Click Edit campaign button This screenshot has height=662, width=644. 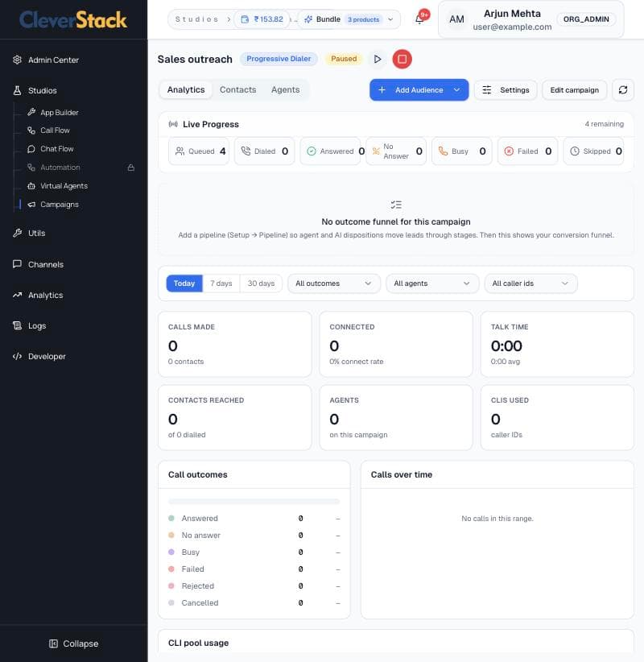(574, 90)
